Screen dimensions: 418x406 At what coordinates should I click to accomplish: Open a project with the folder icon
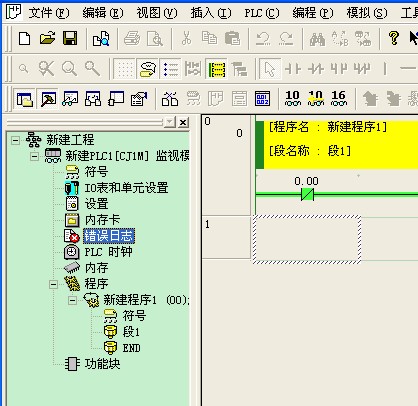(x=47, y=38)
